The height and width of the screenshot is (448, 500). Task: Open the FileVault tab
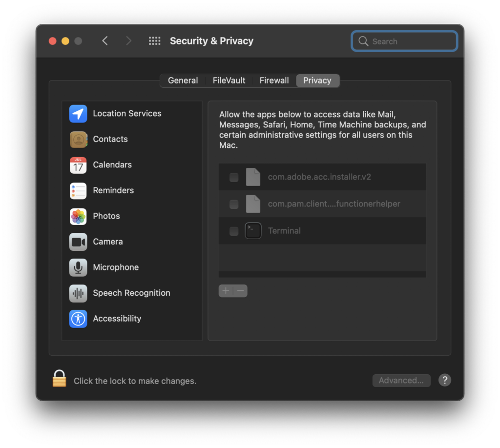pos(229,81)
